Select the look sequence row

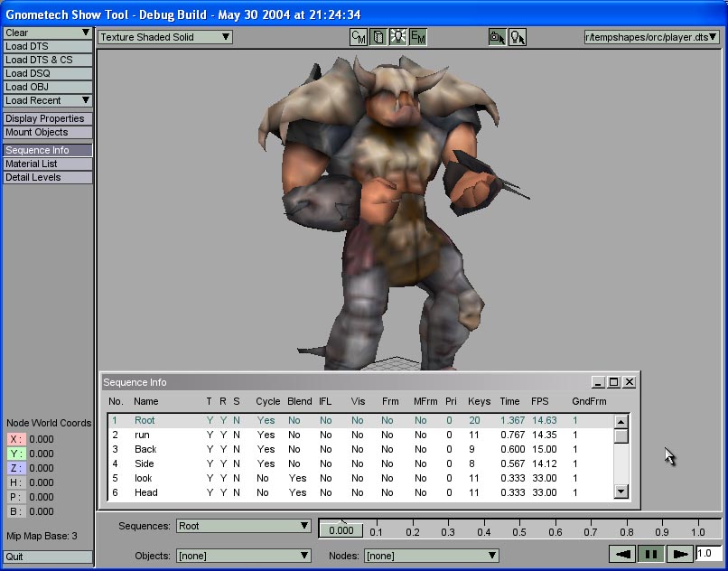[360, 478]
